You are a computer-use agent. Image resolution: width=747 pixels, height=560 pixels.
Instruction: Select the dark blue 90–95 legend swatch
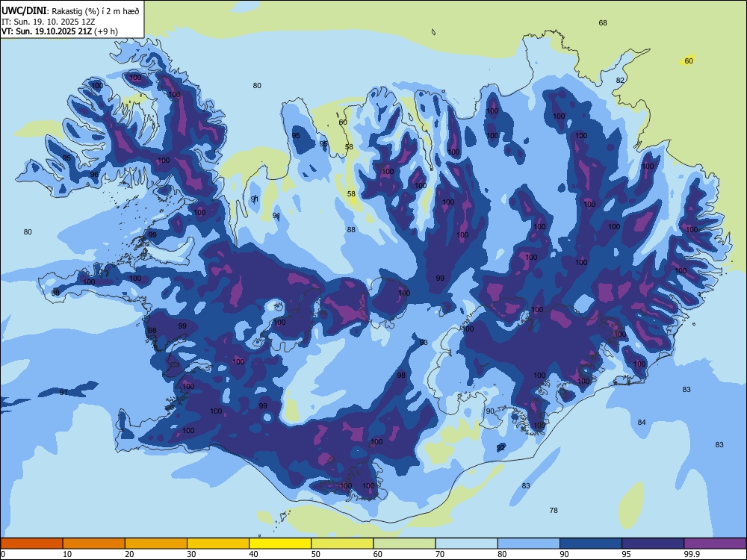pyautogui.click(x=591, y=544)
